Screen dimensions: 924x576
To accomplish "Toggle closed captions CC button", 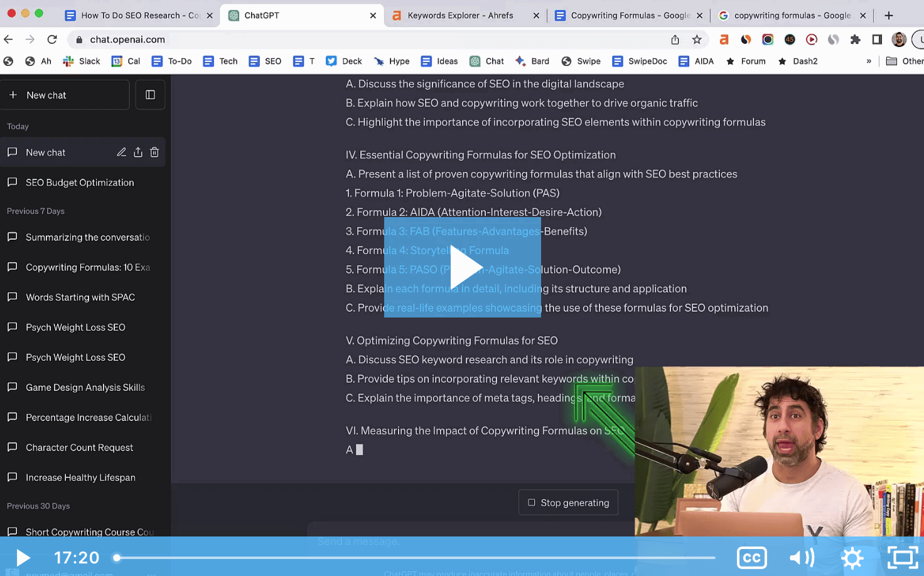I will tap(752, 558).
